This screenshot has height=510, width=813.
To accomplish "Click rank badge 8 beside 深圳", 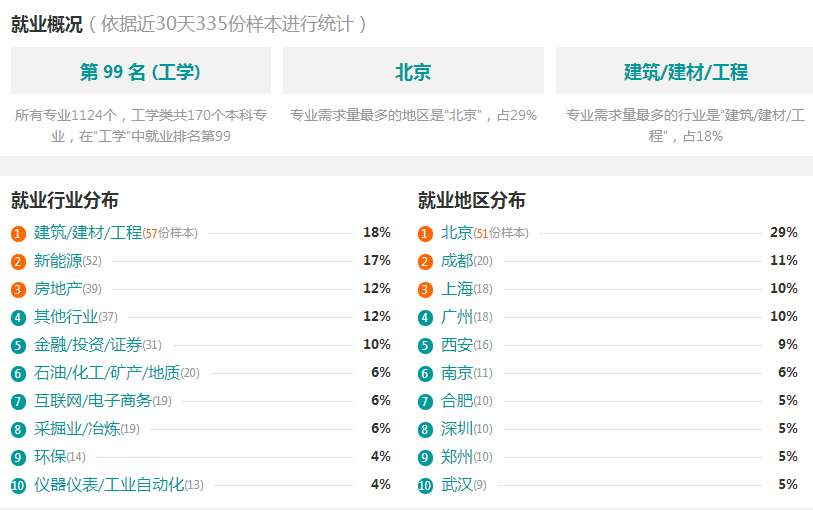I will 425,430.
